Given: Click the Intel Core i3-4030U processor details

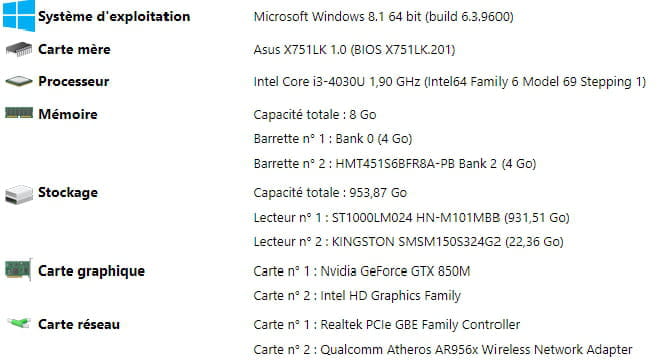Looking at the screenshot, I should point(450,81).
